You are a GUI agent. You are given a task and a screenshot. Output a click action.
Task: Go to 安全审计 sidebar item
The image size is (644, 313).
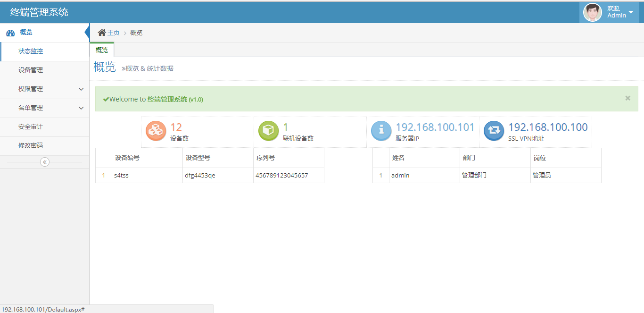pyautogui.click(x=31, y=127)
